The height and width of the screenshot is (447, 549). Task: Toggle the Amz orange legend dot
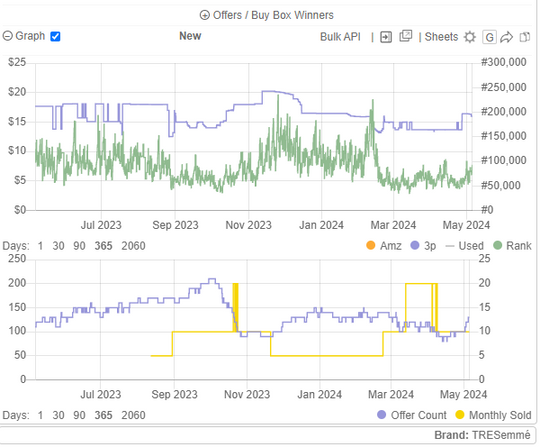370,245
